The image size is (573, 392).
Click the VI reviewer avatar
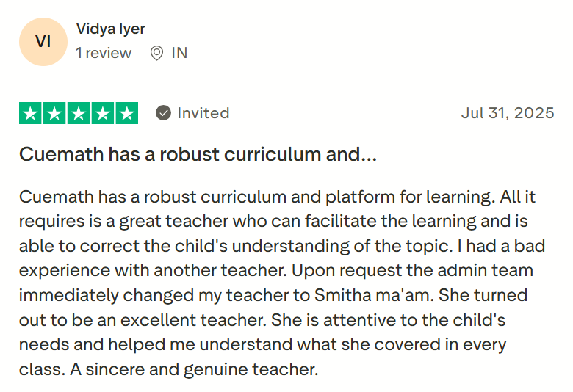click(x=43, y=41)
